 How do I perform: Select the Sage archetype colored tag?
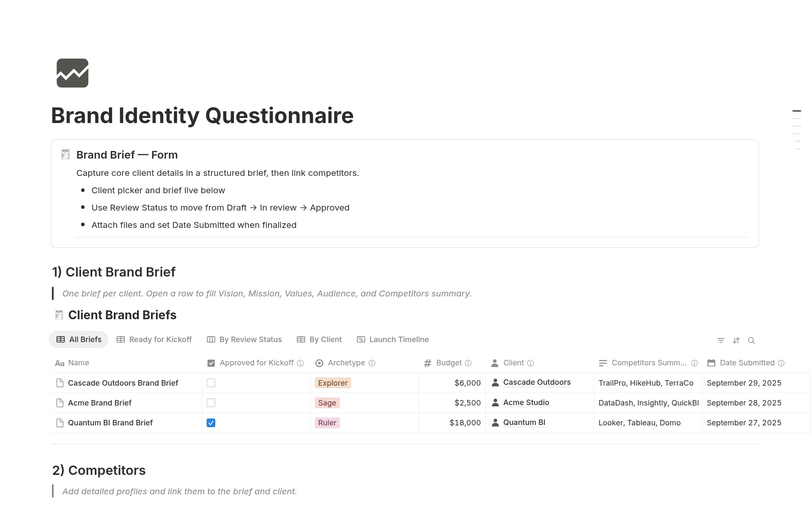[x=327, y=403]
